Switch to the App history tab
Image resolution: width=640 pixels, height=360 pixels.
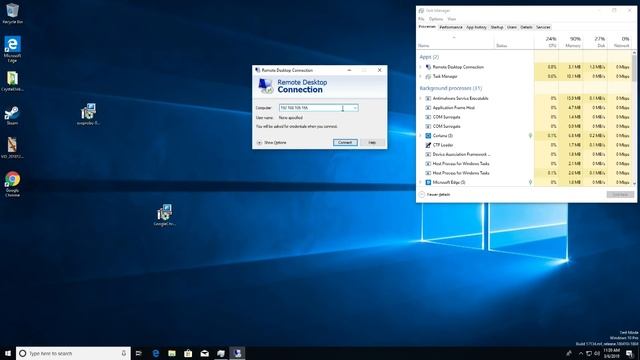pyautogui.click(x=476, y=27)
